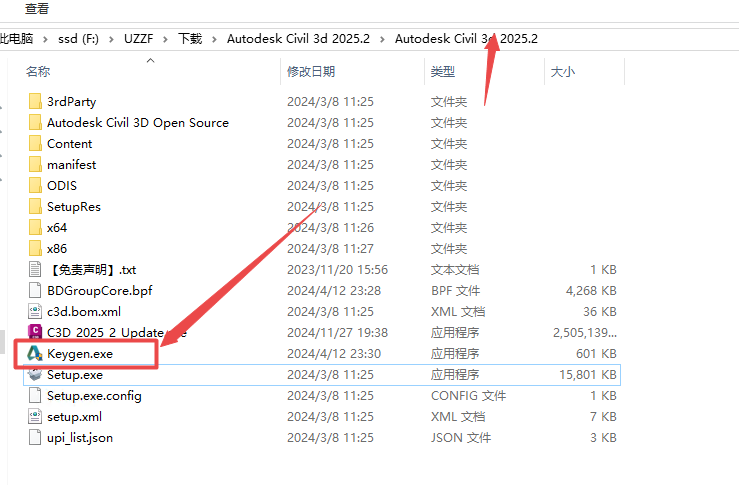739x485 pixels.
Task: Expand the chevron after UZZF in address bar
Action: (x=167, y=39)
